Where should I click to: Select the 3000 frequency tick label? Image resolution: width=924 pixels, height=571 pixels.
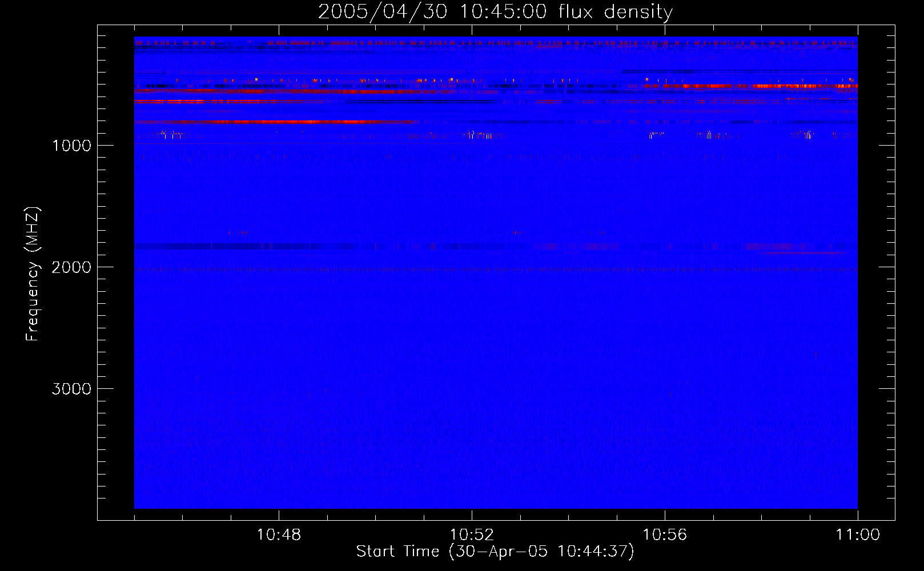[71, 389]
